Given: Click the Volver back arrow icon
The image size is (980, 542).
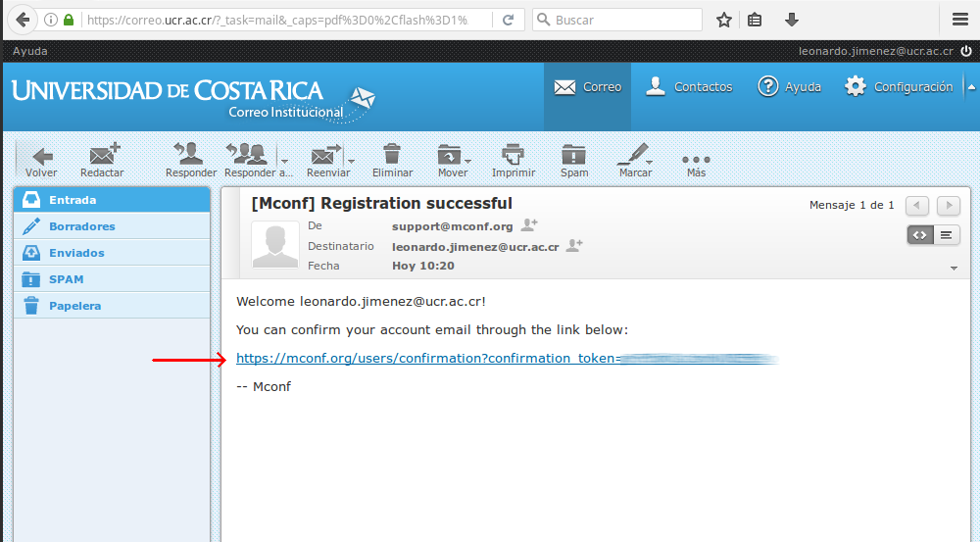Looking at the screenshot, I should click(41, 157).
